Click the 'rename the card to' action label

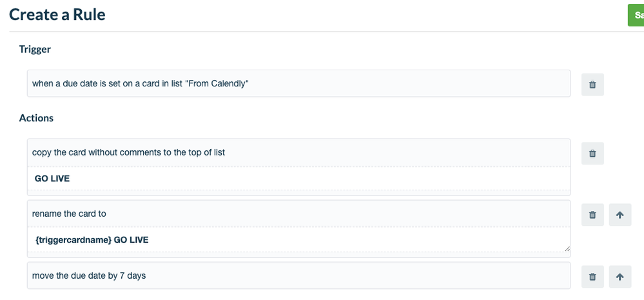[x=69, y=214]
